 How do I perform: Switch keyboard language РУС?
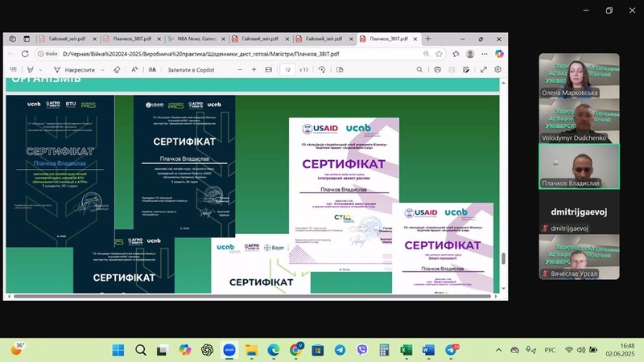click(x=550, y=350)
